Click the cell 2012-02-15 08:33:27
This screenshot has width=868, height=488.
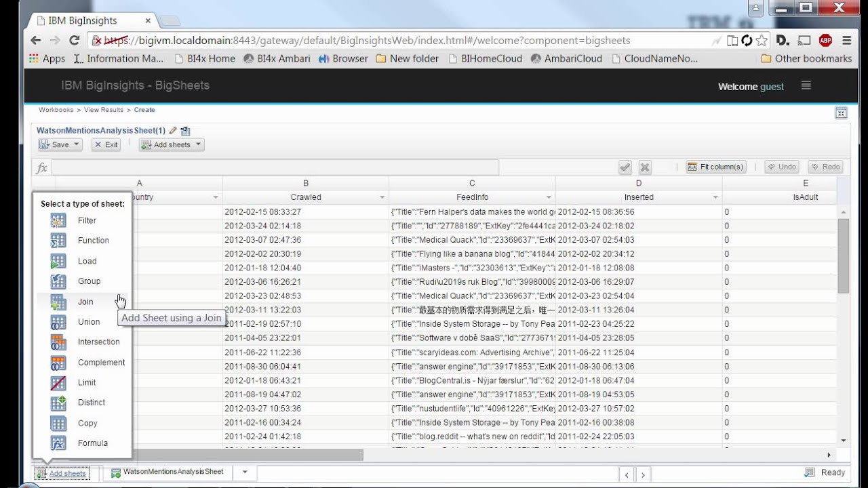(x=306, y=211)
